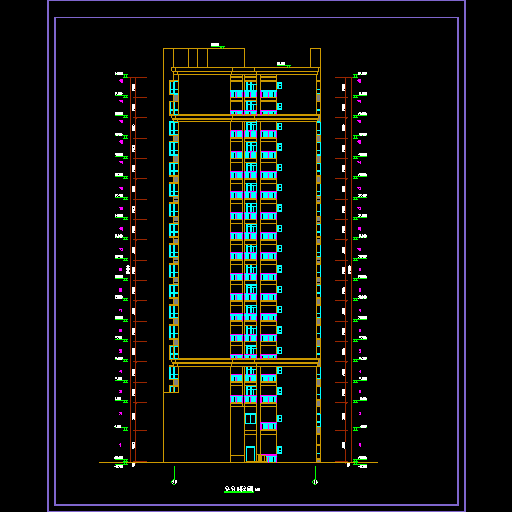The width and height of the screenshot is (512, 512).
Task: Click the cyan ground-floor entrance door
Action: point(250,454)
